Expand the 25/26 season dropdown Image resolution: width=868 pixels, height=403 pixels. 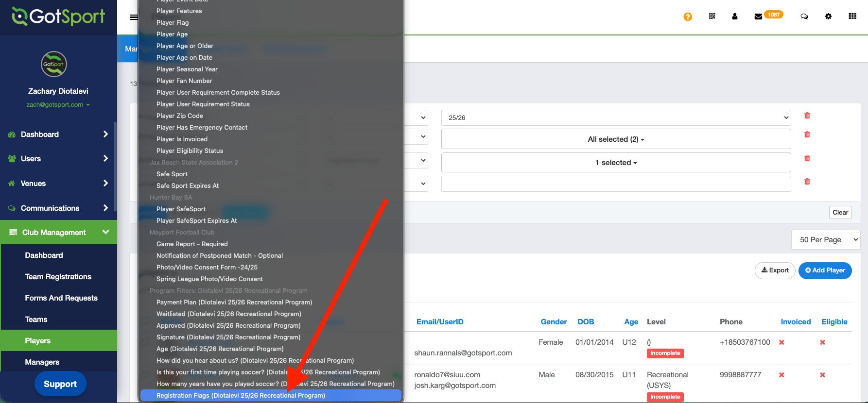tap(615, 118)
